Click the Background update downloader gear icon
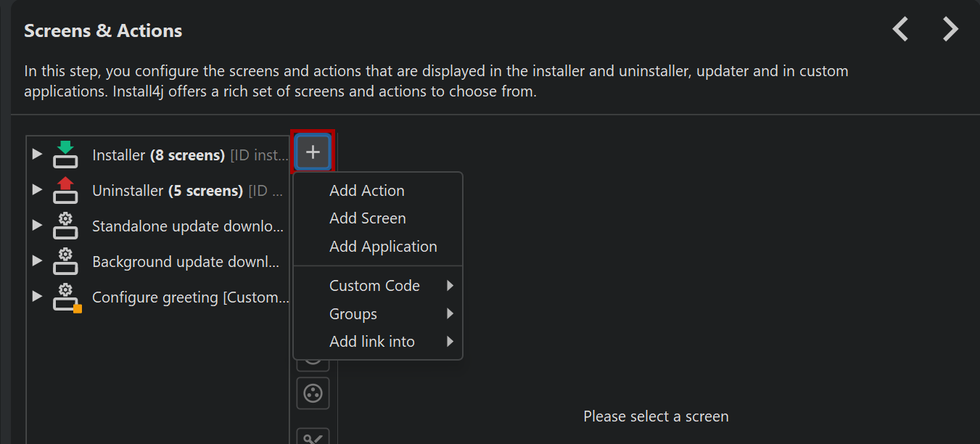The image size is (980, 444). click(x=65, y=261)
